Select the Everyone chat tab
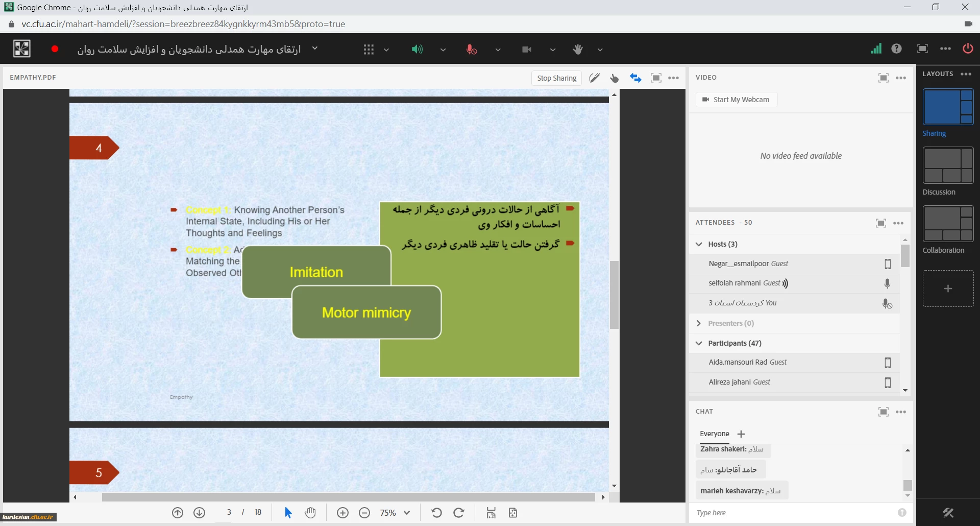Viewport: 980px width, 526px height. tap(714, 434)
